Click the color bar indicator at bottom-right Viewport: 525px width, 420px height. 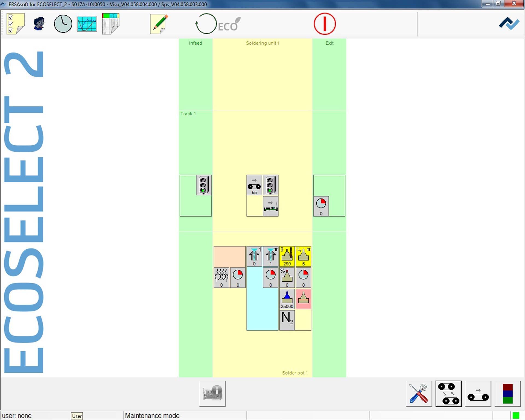(508, 393)
